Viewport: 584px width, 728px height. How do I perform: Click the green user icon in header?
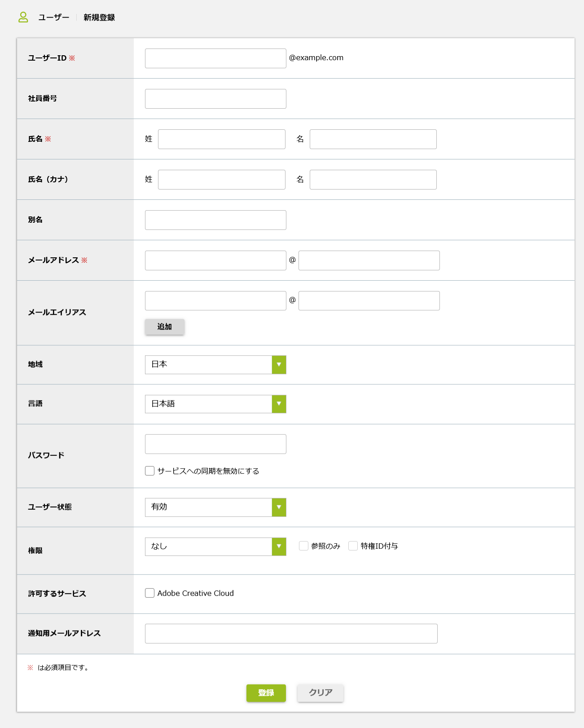[x=23, y=17]
